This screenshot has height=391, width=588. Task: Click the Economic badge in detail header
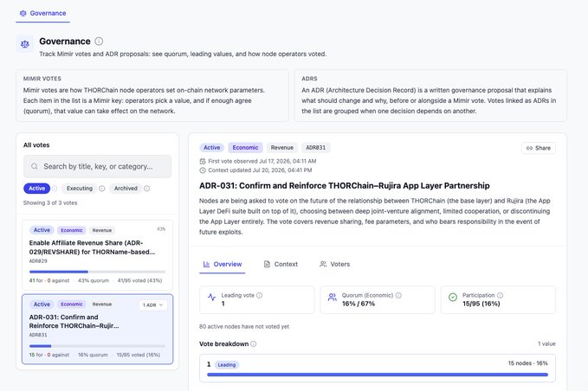point(245,148)
